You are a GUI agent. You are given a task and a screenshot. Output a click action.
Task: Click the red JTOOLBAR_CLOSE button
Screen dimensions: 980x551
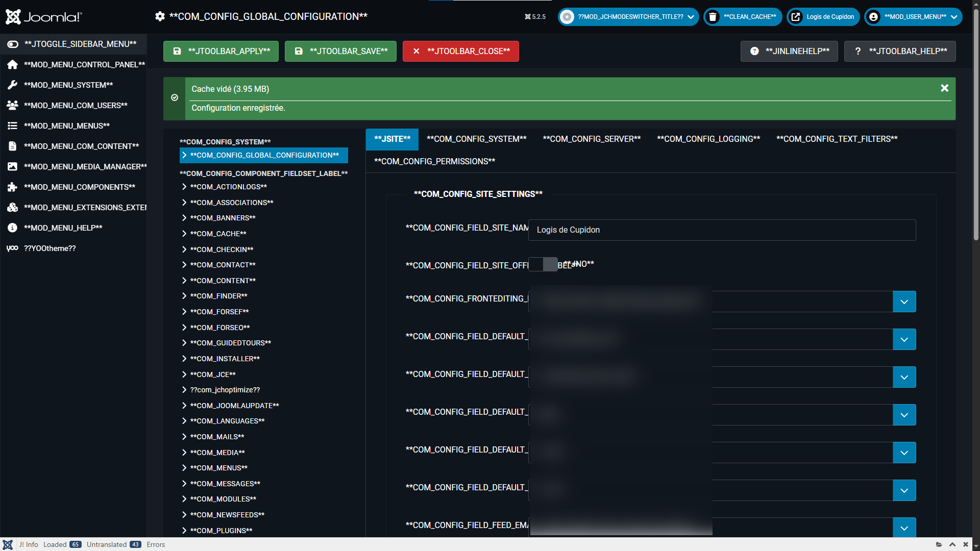[460, 52]
